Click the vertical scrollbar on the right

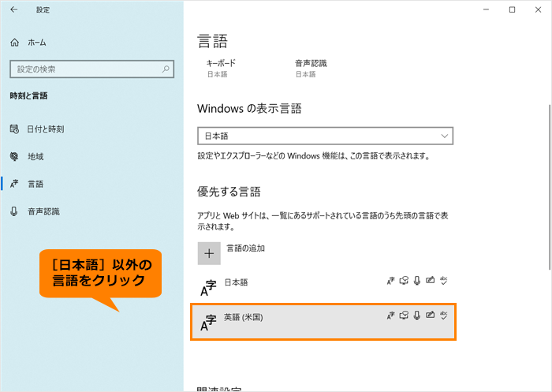click(550, 187)
